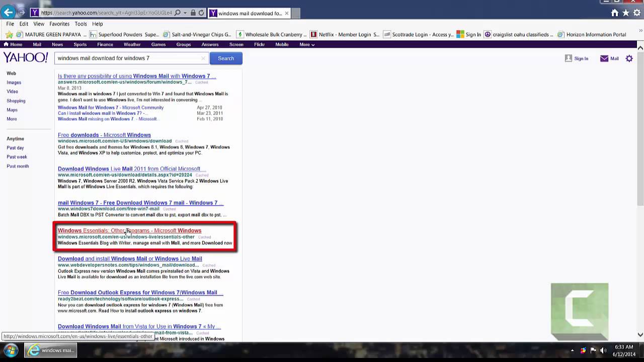Click the page vertical scrollbar thumb

(640, 128)
